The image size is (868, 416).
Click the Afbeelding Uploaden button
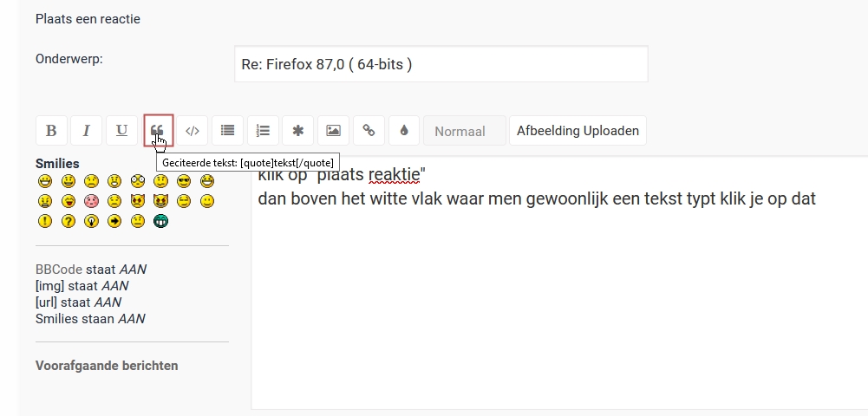(578, 131)
